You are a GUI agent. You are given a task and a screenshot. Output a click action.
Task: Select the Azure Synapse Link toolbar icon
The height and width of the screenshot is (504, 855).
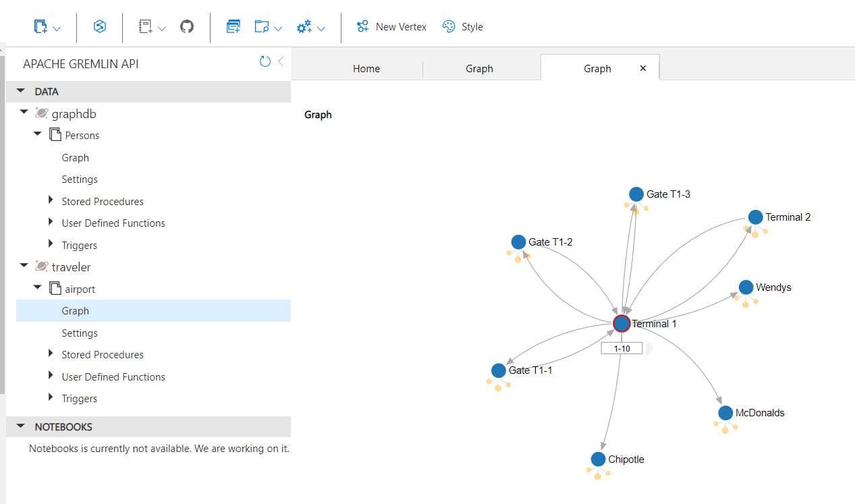click(x=99, y=26)
